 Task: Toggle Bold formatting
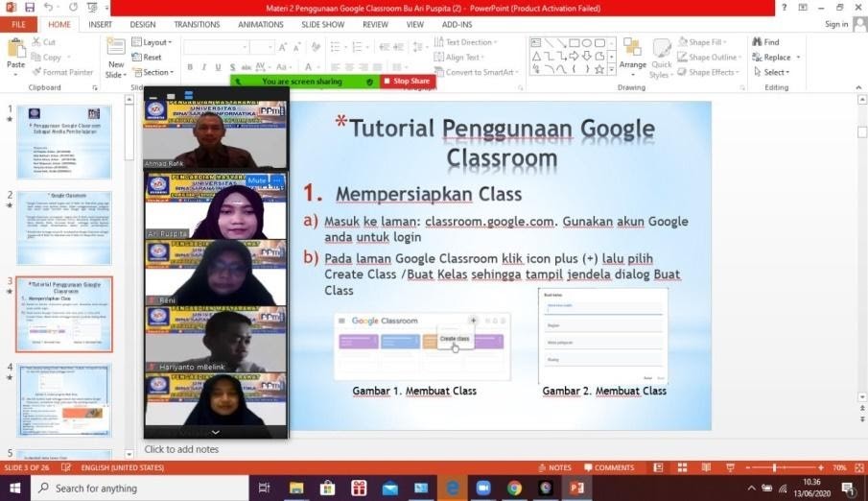pos(190,67)
